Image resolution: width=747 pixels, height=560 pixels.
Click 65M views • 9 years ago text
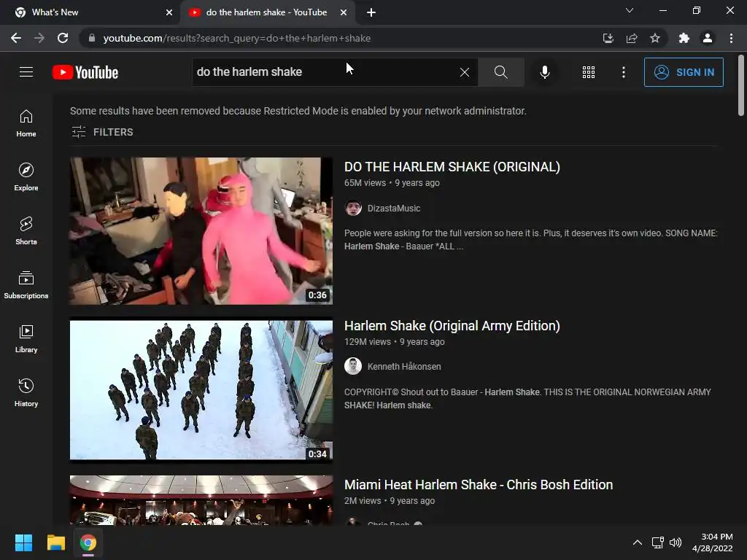point(392,183)
